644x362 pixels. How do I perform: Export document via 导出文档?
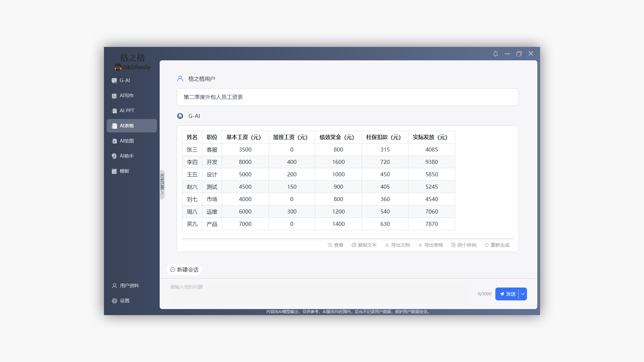397,245
